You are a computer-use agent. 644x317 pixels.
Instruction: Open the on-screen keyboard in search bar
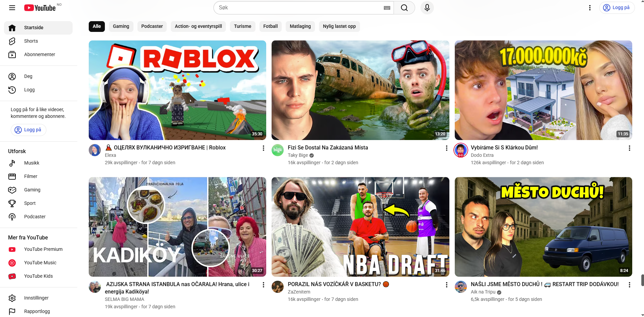coord(387,8)
